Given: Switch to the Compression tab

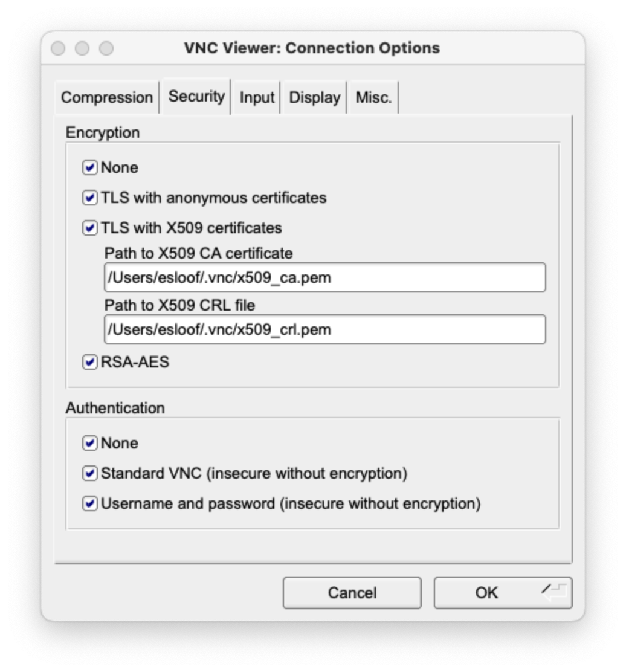Looking at the screenshot, I should coord(107,98).
